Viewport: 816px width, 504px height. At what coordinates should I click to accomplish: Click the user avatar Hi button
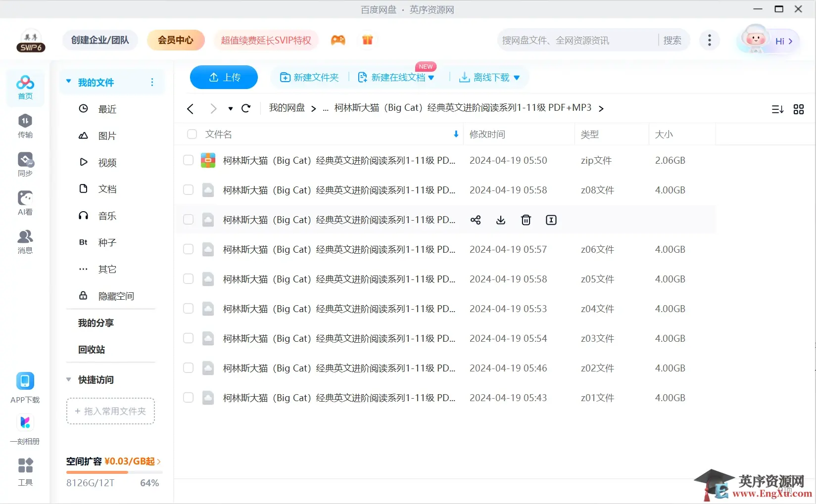[x=768, y=40]
